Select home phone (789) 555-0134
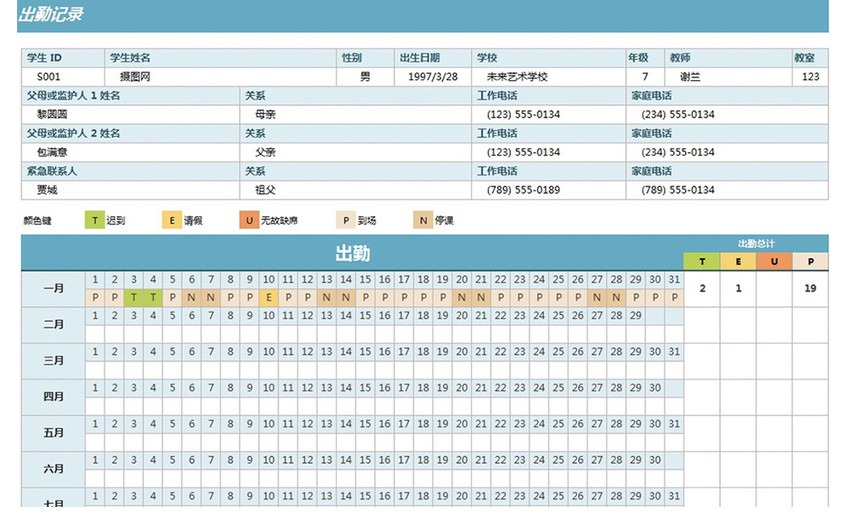Screen dimensions: 850x524 [x=727, y=190]
